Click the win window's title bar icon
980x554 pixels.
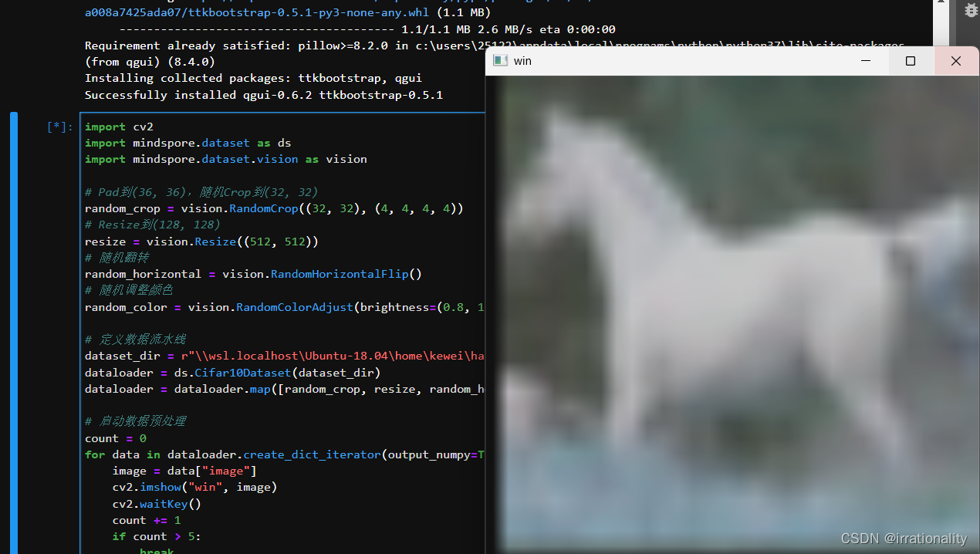[x=500, y=61]
